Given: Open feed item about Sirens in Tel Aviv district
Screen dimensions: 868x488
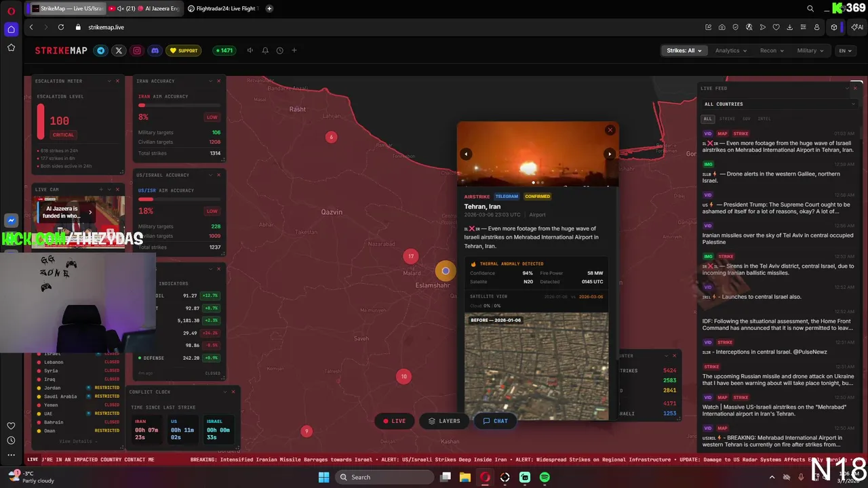Looking at the screenshot, I should tap(778, 266).
